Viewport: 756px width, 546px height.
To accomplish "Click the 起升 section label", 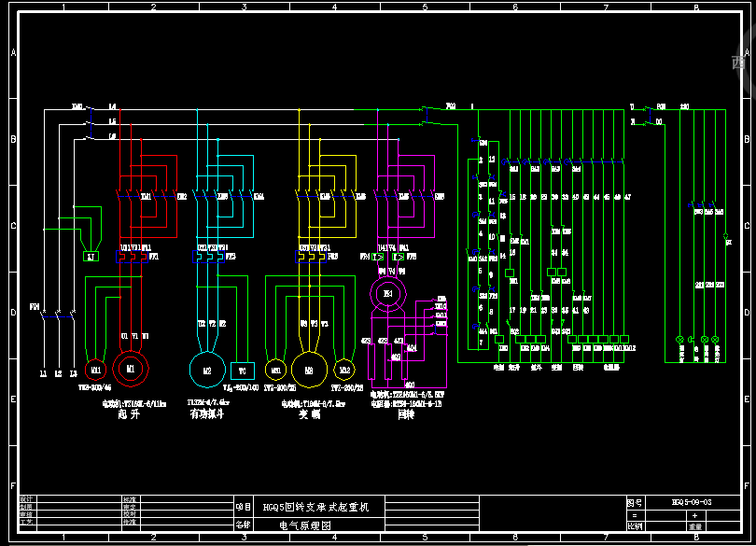I will click(x=131, y=414).
